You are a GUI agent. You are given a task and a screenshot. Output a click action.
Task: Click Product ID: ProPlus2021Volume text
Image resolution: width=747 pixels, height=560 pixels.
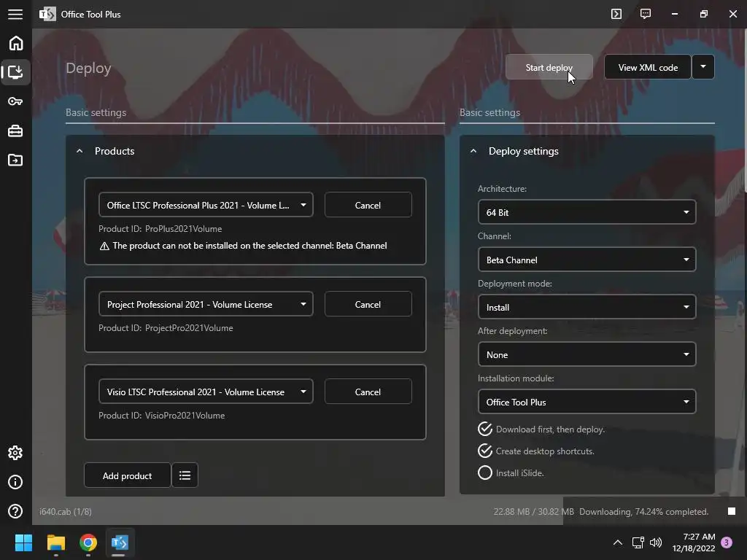(160, 228)
